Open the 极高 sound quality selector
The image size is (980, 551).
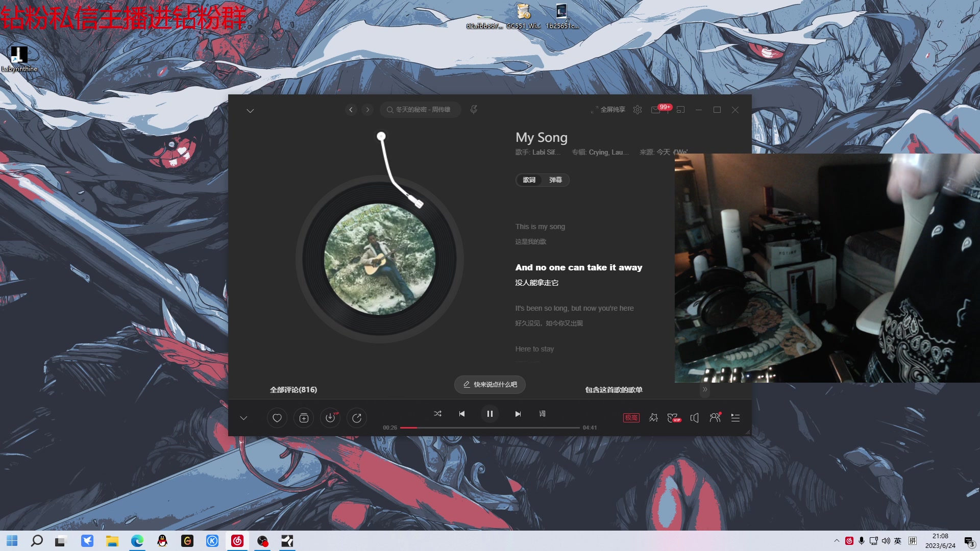click(x=631, y=418)
